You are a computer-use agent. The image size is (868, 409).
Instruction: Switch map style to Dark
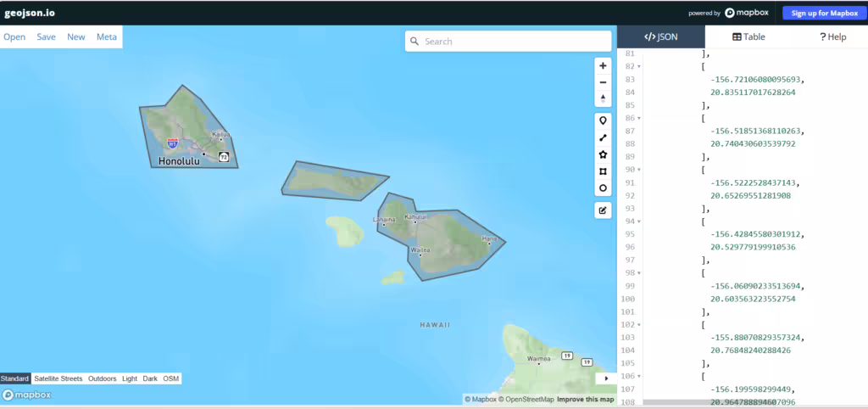[150, 378]
